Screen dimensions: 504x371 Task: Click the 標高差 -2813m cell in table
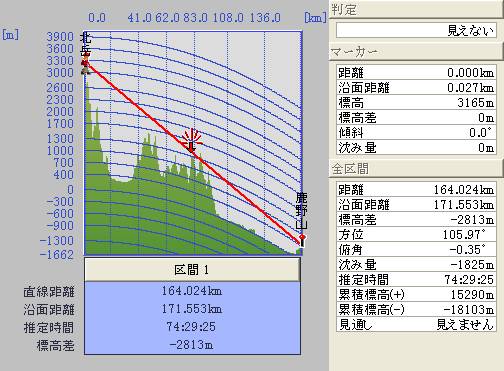pos(192,345)
